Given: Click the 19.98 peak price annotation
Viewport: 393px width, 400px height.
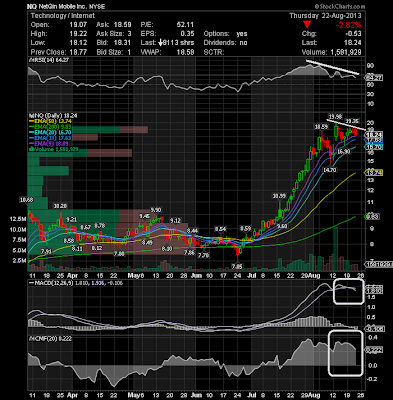Looking at the screenshot, I should pyautogui.click(x=335, y=116).
